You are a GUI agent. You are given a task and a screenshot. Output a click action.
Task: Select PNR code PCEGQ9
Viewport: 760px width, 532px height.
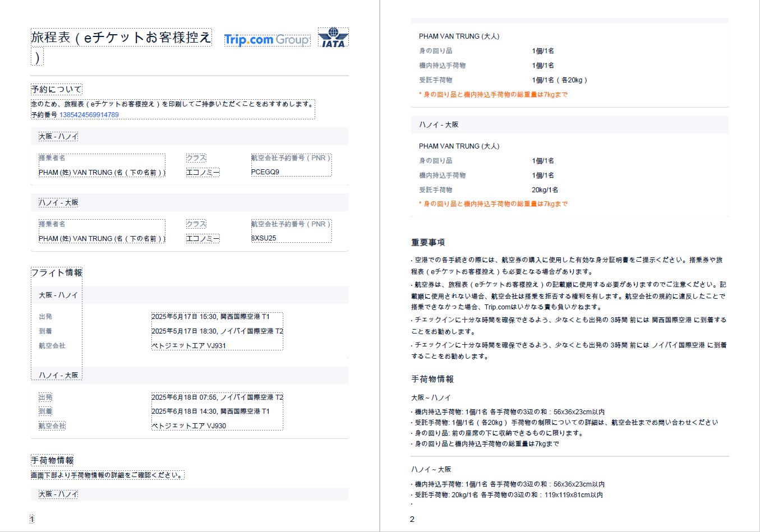pos(265,172)
